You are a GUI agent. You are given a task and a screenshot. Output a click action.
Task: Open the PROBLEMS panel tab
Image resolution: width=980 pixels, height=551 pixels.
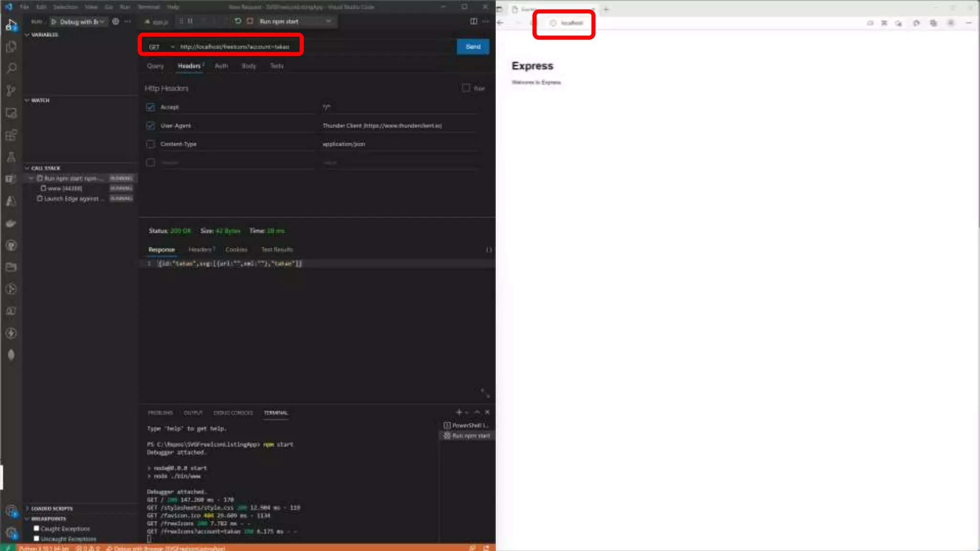tap(160, 413)
